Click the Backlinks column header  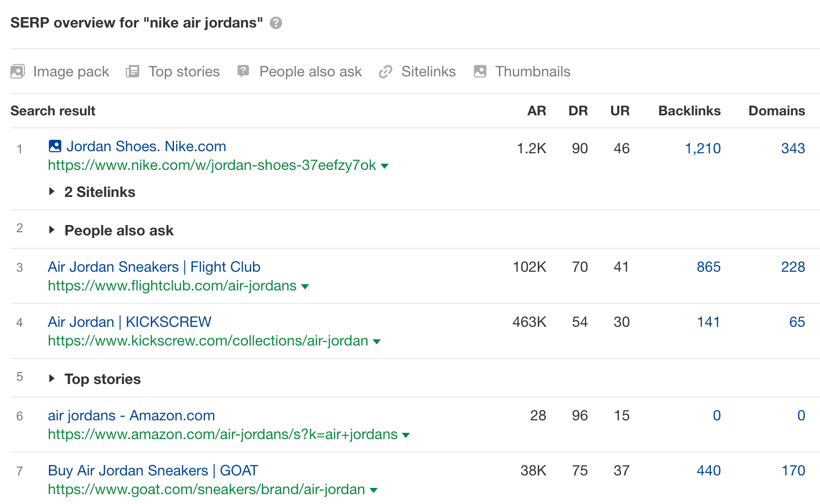tap(689, 111)
